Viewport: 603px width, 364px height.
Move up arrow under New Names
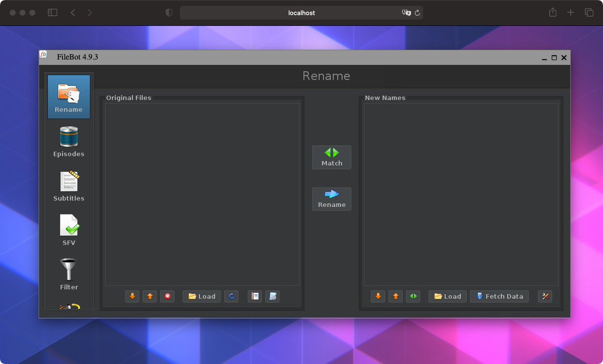click(x=395, y=296)
